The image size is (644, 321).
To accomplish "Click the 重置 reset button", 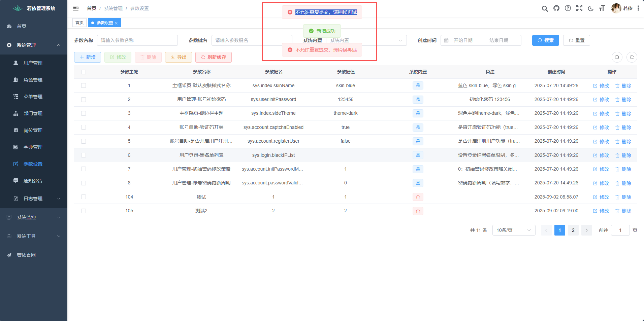I will coord(577,40).
